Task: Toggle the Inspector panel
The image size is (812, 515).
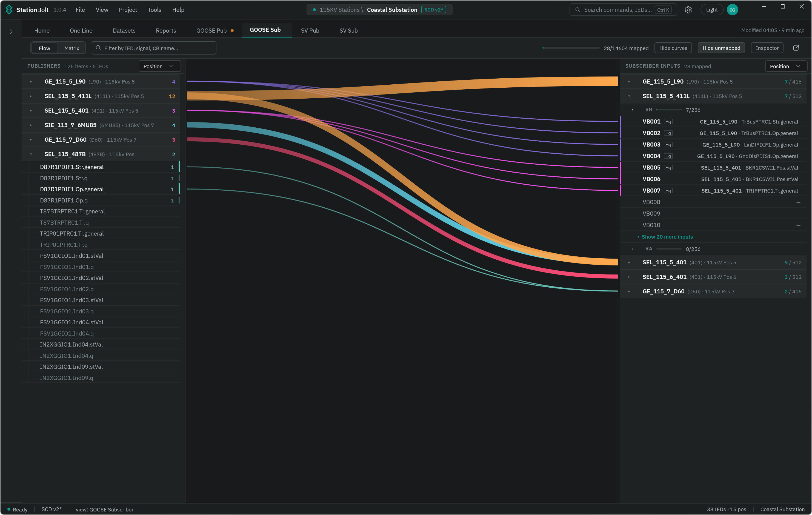Action: point(767,48)
